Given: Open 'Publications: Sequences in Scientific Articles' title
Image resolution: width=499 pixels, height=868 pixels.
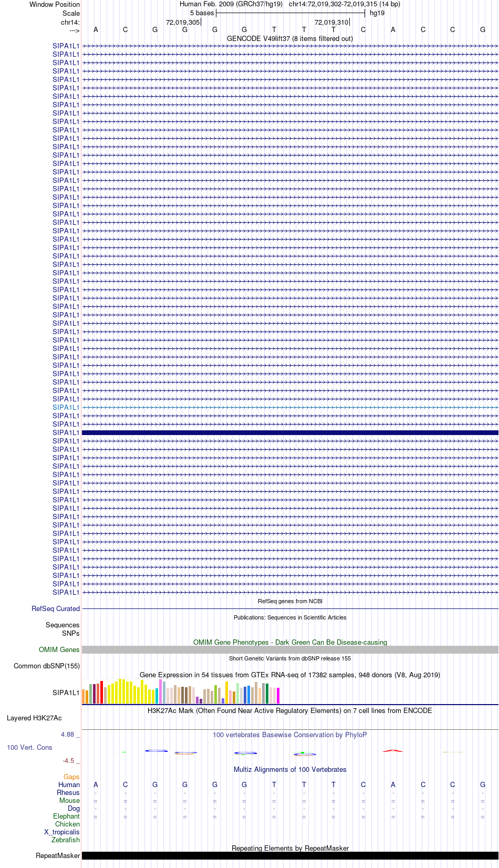Looking at the screenshot, I should click(x=290, y=617).
